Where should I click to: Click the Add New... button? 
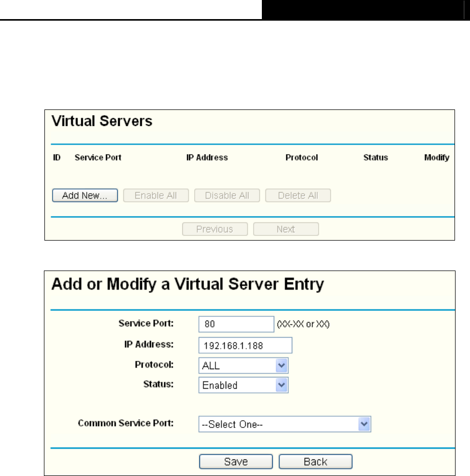[85, 196]
